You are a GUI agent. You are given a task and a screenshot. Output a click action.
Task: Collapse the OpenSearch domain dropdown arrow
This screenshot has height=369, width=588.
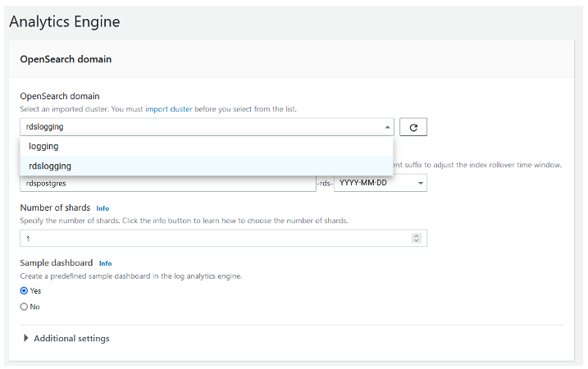coord(387,127)
